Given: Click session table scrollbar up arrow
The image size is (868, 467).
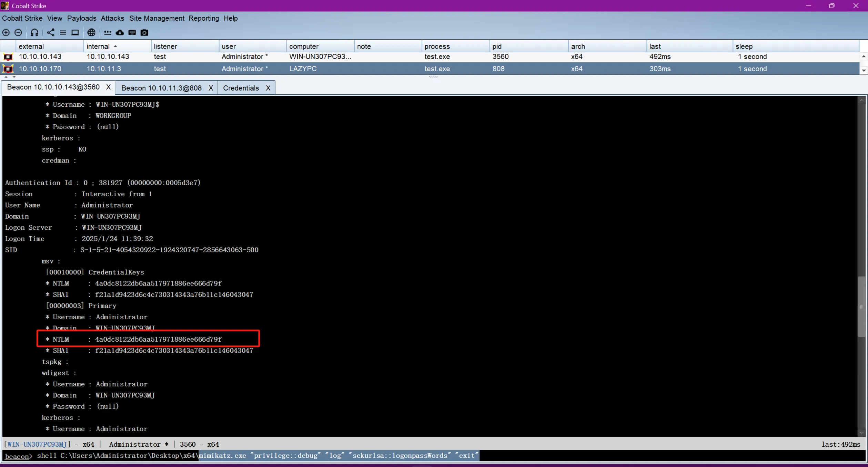Looking at the screenshot, I should (864, 56).
